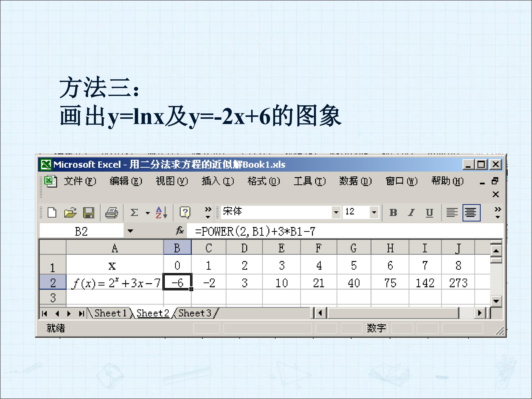The image size is (532, 399).
Task: Open the Name Box dropdown arrow
Action: click(130, 231)
